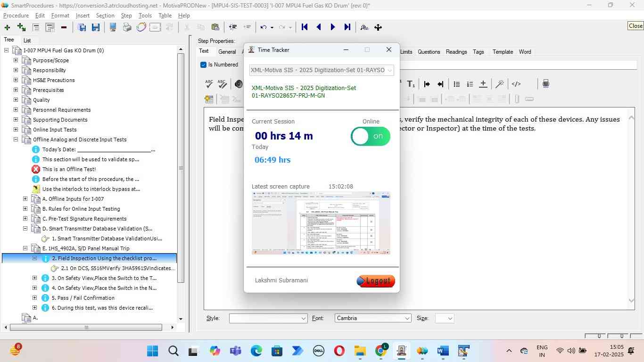
Task: Click the increase indent arrow icon
Action: tap(427, 84)
